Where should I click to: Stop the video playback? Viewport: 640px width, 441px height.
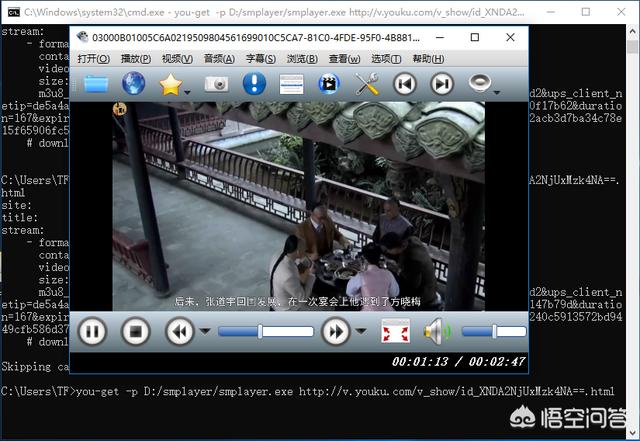[136, 332]
